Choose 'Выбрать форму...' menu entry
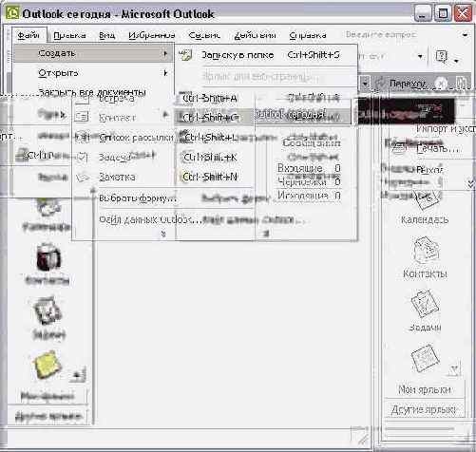Image resolution: width=476 pixels, height=452 pixels. click(x=138, y=198)
